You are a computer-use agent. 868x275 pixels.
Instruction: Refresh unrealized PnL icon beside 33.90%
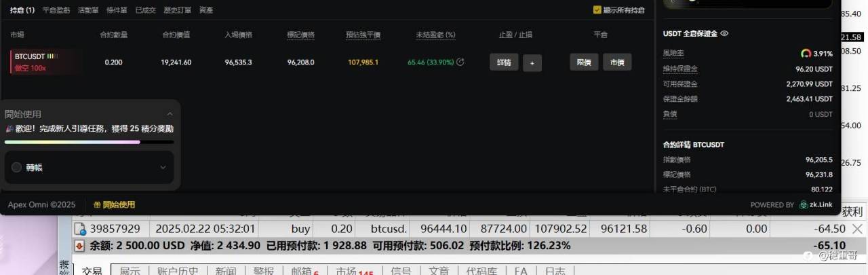click(460, 62)
